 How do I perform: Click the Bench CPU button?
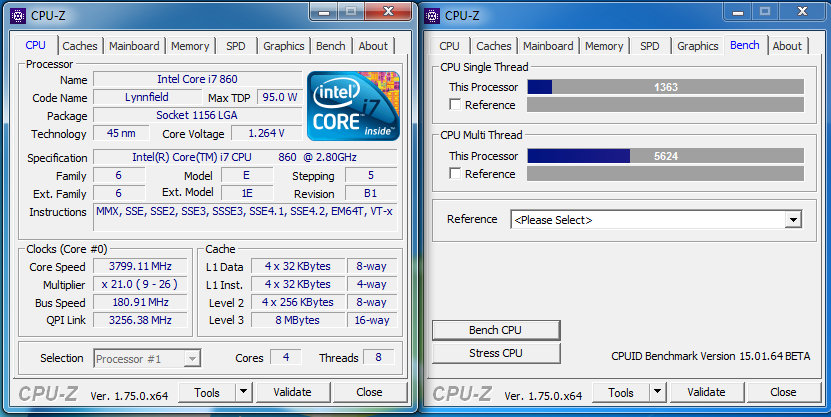pyautogui.click(x=496, y=330)
